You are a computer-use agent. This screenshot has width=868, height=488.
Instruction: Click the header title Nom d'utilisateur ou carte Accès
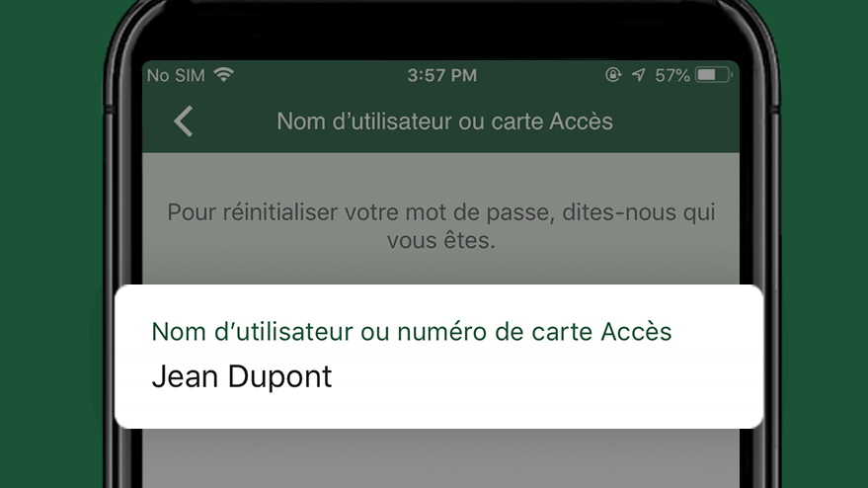[444, 122]
